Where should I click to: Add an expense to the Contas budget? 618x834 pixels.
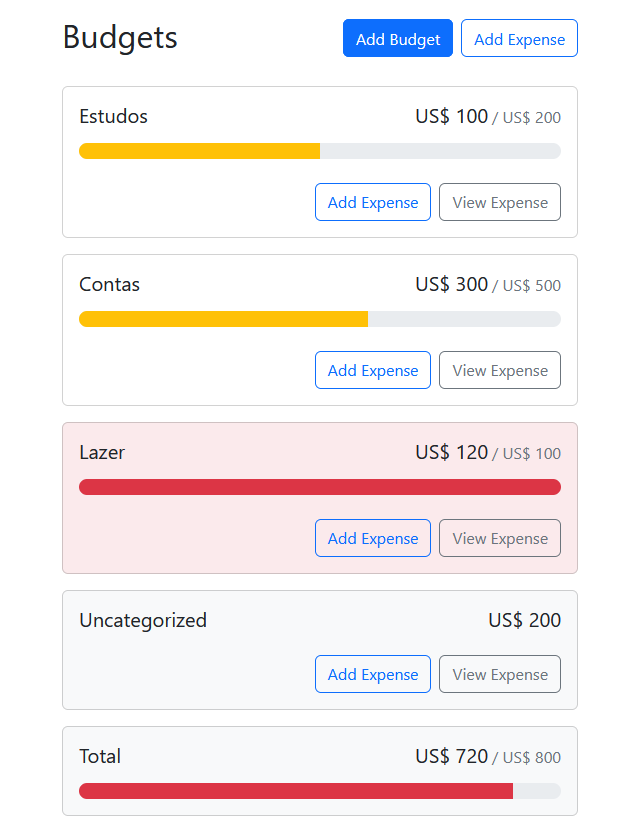[x=372, y=370]
